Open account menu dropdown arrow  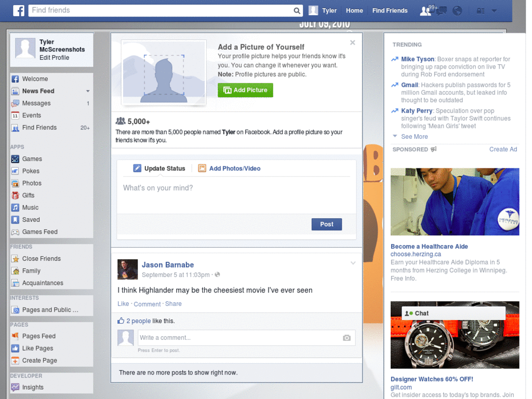[x=495, y=11]
